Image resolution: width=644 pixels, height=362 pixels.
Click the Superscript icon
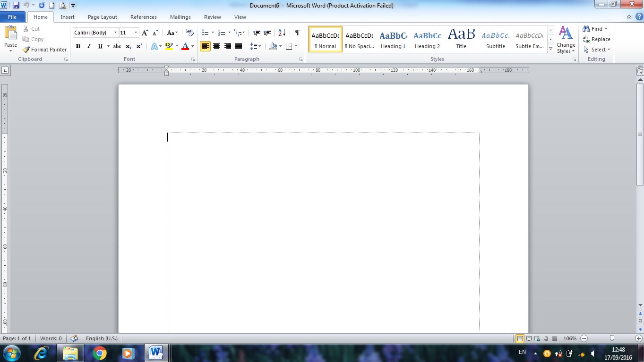[x=138, y=46]
